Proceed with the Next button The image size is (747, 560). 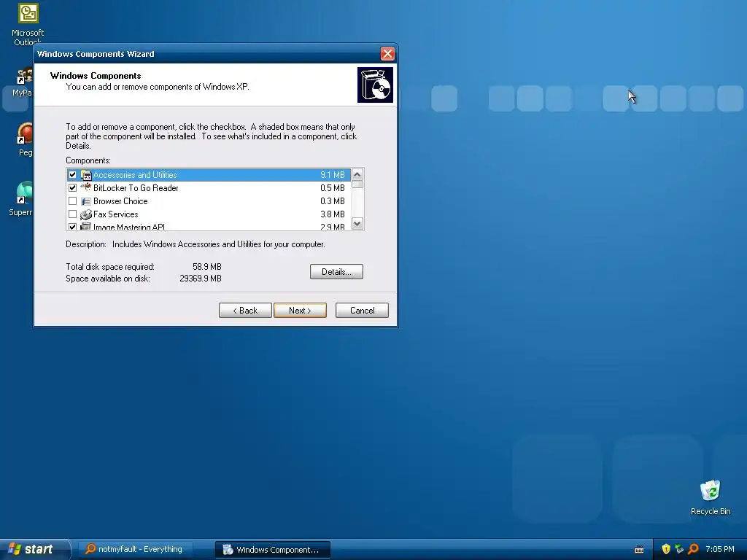(300, 311)
